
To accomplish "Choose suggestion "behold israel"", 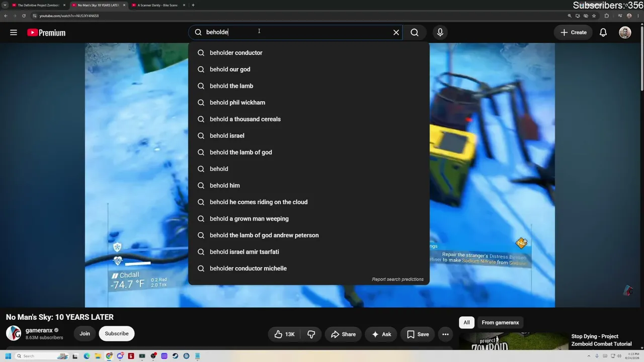I will [x=309, y=136].
